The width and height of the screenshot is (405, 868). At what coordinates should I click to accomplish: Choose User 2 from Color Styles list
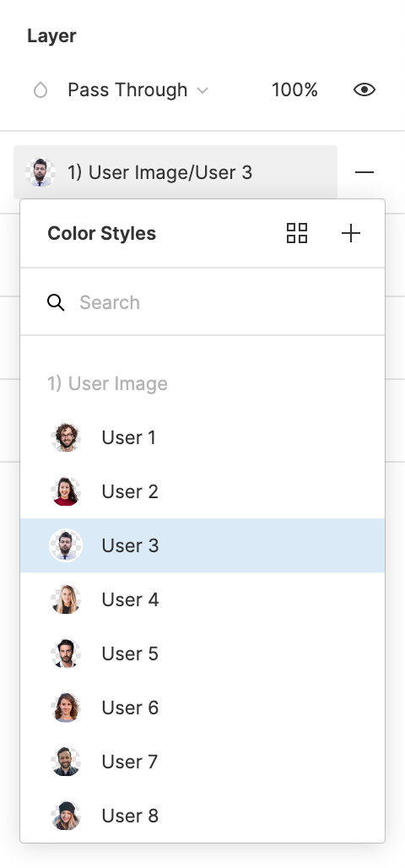click(x=202, y=491)
